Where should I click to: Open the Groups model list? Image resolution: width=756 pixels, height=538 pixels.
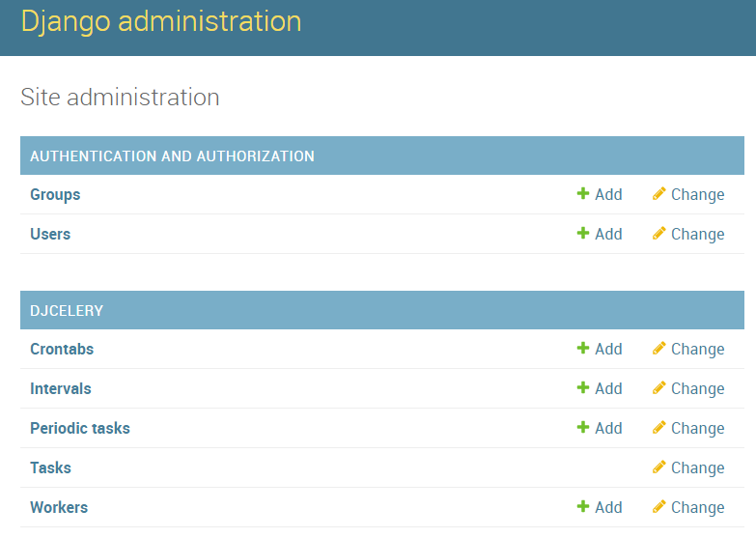[55, 195]
